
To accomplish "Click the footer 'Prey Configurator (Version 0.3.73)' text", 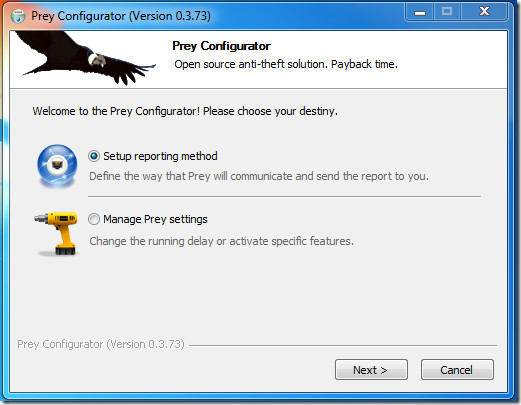I will pos(101,344).
